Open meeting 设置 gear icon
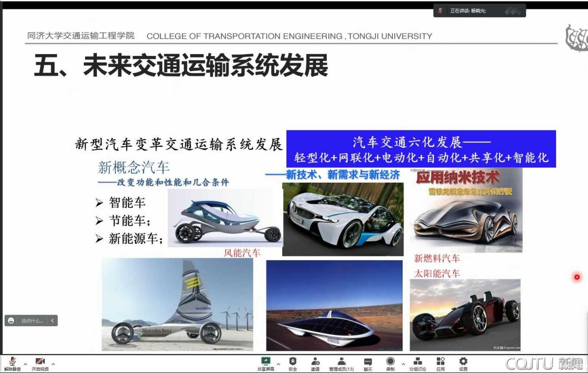 [x=463, y=363]
